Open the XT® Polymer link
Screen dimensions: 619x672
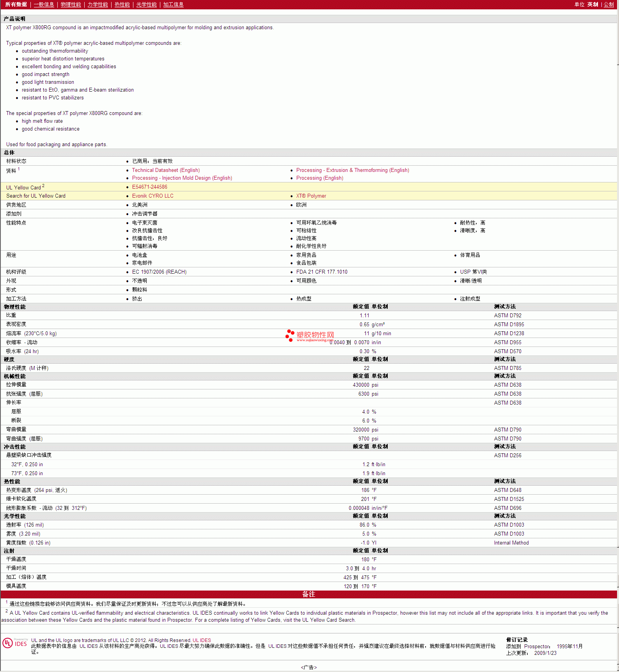click(311, 196)
